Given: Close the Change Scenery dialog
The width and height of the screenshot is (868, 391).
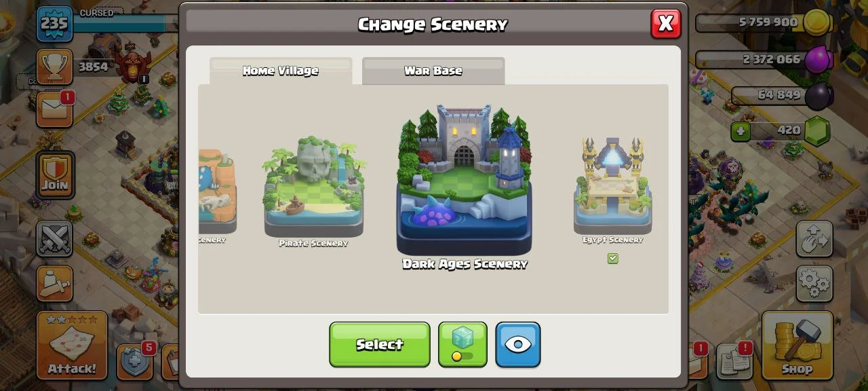Looking at the screenshot, I should tap(666, 24).
